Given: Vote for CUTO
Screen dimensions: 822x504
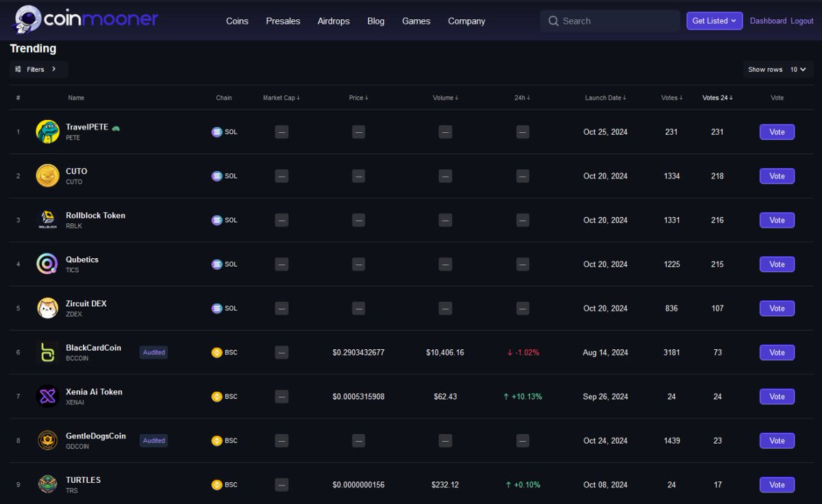Looking at the screenshot, I should tap(777, 176).
